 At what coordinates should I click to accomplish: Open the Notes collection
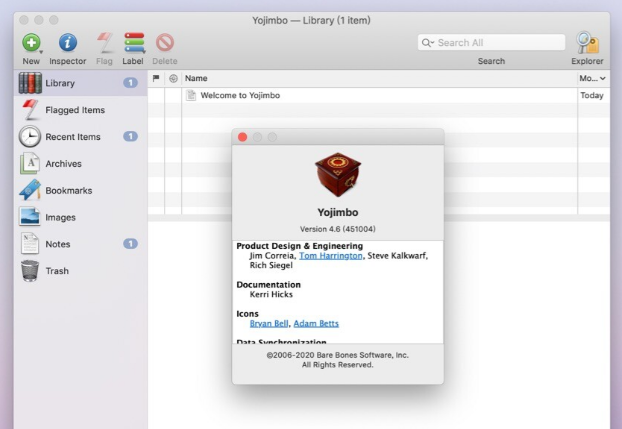pos(57,244)
